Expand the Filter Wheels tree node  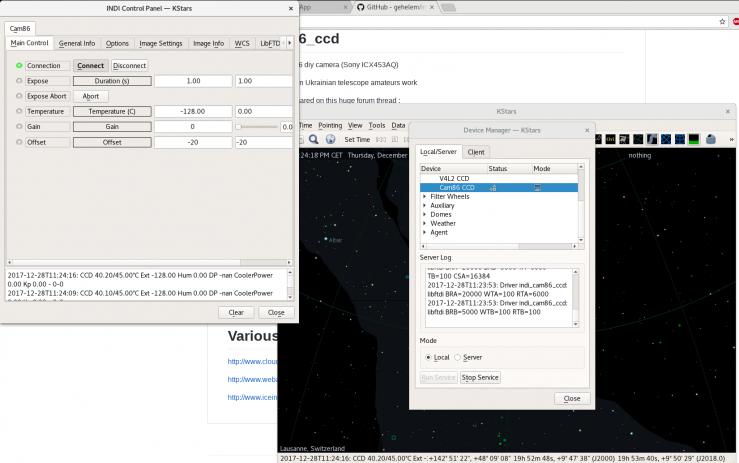[x=425, y=197]
